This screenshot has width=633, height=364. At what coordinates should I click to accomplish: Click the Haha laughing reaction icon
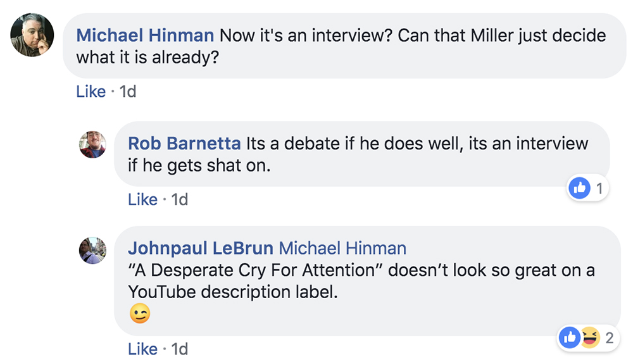tap(589, 337)
